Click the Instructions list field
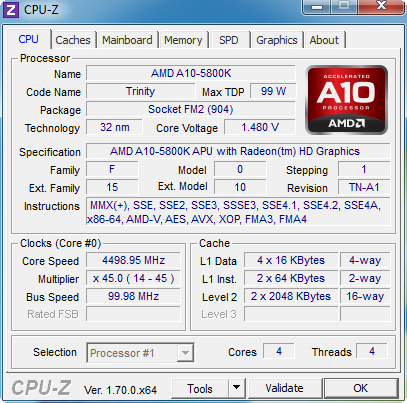The width and height of the screenshot is (407, 403). tap(238, 212)
